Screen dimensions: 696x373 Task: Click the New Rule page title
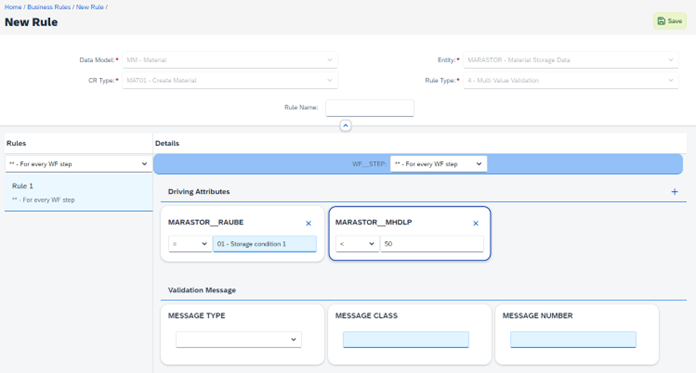coord(31,22)
